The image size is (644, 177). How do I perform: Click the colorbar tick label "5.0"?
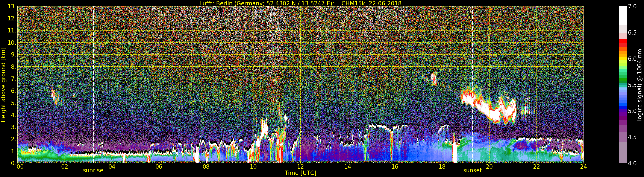click(x=632, y=111)
